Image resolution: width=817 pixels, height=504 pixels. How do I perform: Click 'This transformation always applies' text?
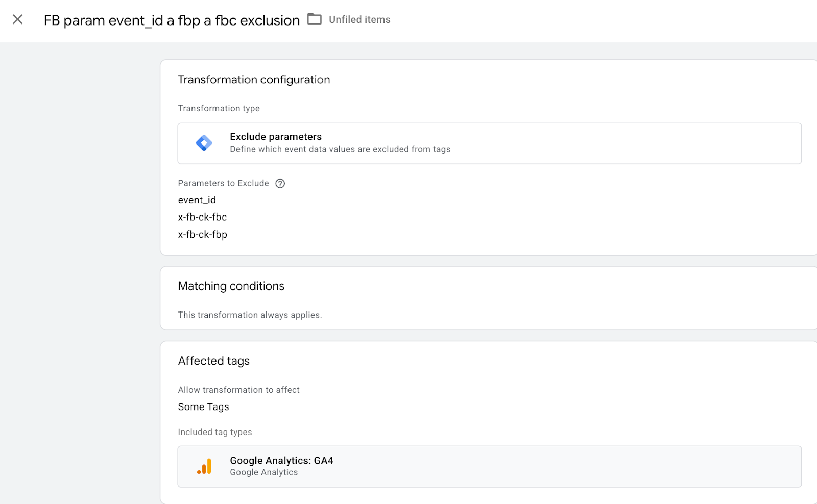[x=250, y=315]
